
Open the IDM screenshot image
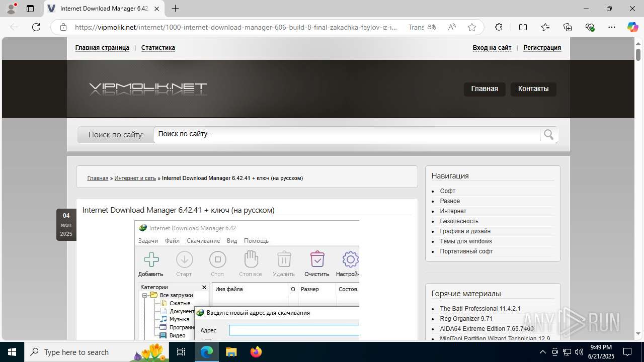[247, 280]
